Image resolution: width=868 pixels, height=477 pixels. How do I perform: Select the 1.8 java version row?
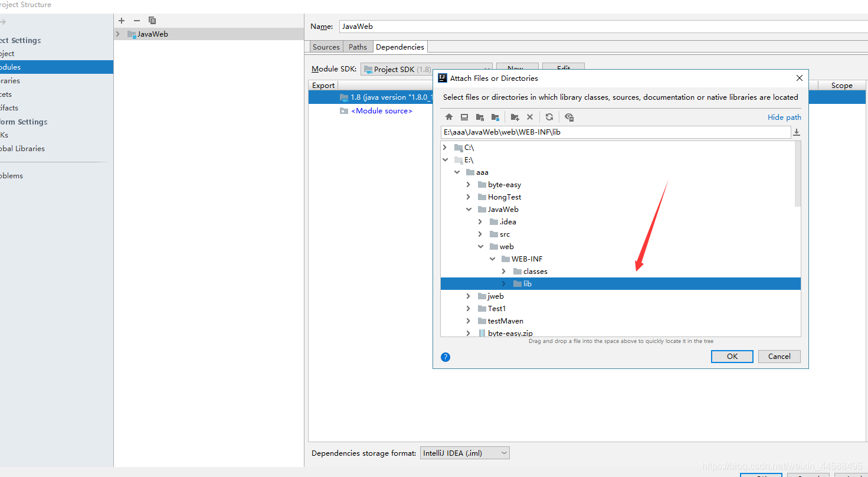[371, 97]
